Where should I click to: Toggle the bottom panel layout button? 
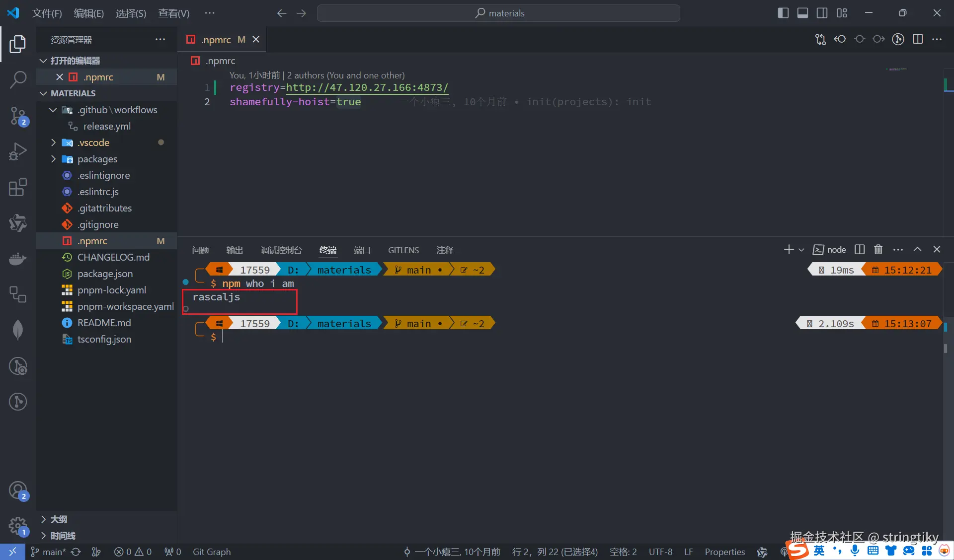pos(802,13)
